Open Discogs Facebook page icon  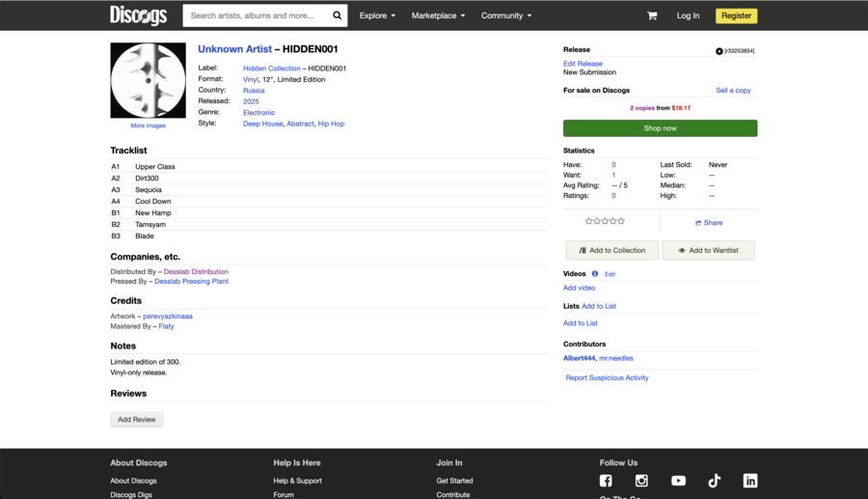pos(606,481)
